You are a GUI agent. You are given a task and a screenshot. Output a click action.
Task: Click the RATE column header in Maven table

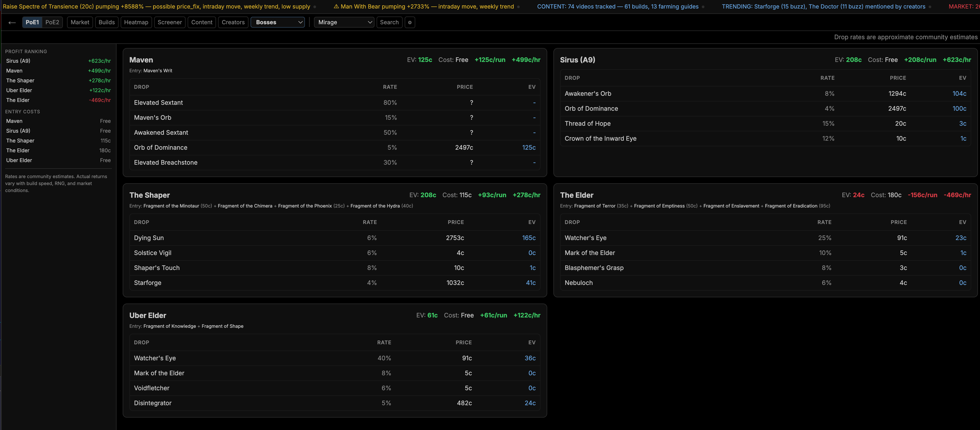pyautogui.click(x=389, y=87)
